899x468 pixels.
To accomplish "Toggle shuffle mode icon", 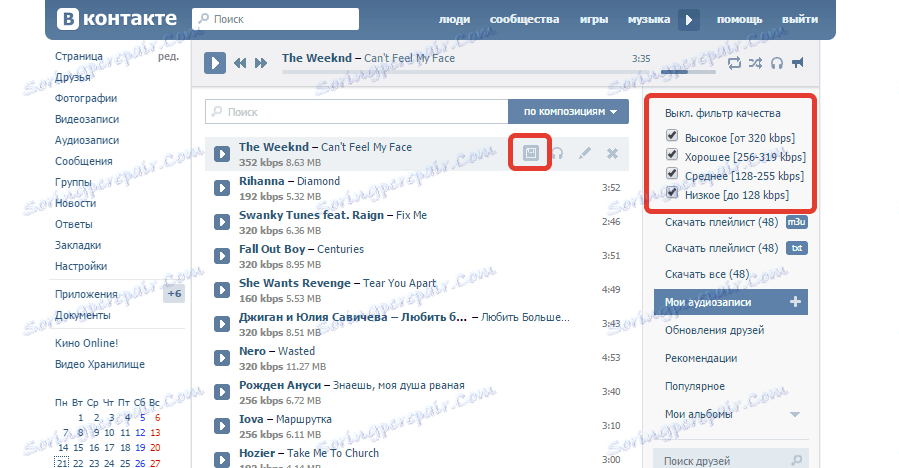I will (x=755, y=63).
